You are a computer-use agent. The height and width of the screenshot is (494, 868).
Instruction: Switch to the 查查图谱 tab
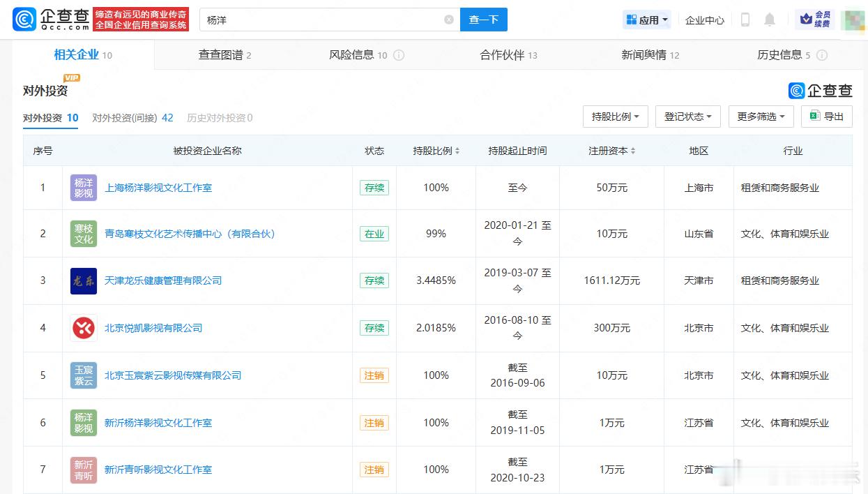224,55
